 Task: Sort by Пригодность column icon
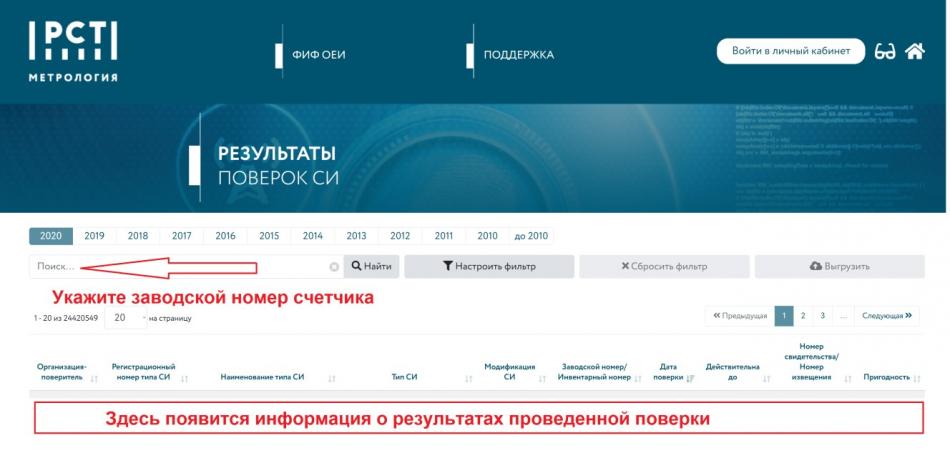click(916, 377)
